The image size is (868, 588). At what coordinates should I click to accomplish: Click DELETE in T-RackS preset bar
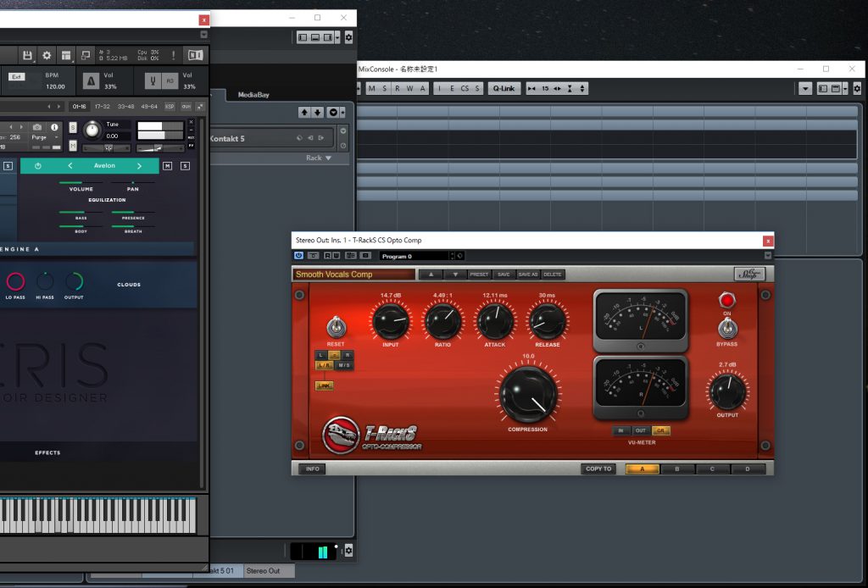[x=552, y=275]
